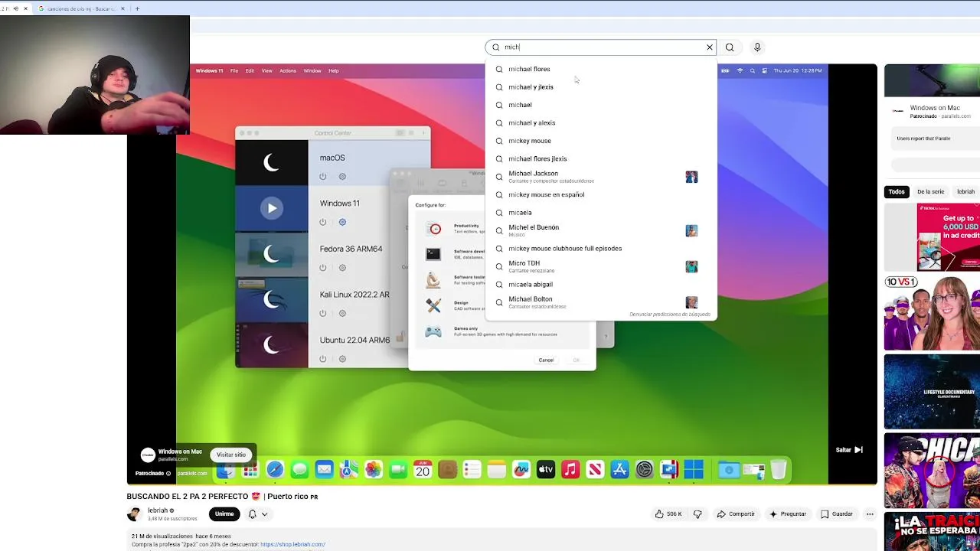Select suggestion "micaela abigail"

(601, 285)
